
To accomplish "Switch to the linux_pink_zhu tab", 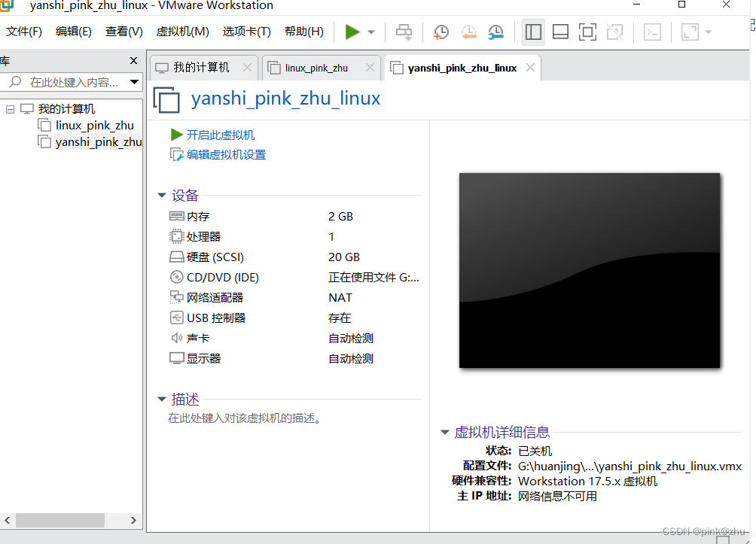I will tap(316, 68).
